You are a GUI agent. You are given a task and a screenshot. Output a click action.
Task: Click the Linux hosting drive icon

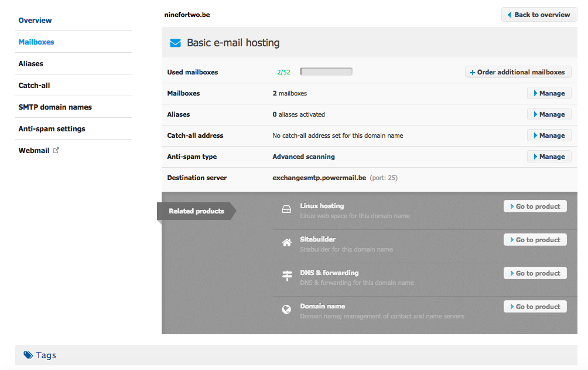[x=286, y=209]
